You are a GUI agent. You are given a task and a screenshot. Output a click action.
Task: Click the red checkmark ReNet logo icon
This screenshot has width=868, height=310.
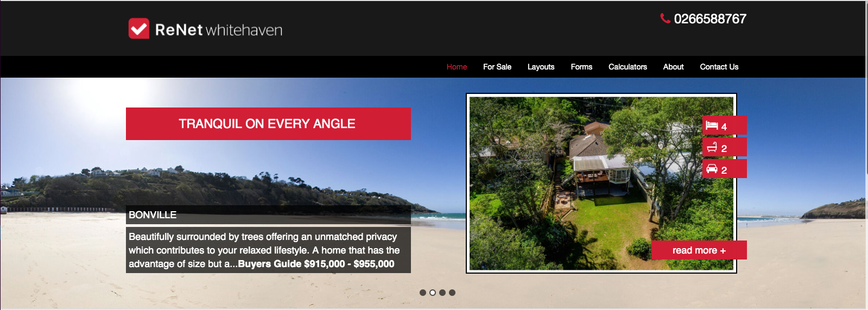[x=139, y=29]
